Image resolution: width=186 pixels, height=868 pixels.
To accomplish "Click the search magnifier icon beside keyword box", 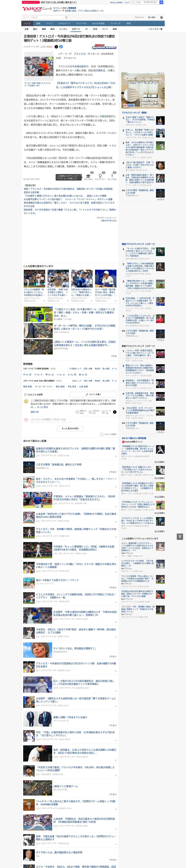I will coord(66,18).
